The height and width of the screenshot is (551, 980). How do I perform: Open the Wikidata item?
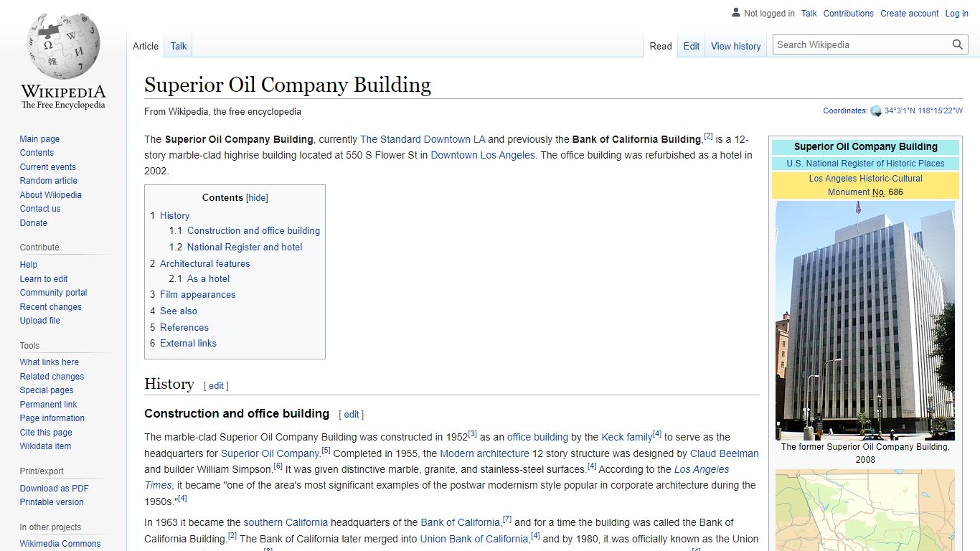pos(45,446)
